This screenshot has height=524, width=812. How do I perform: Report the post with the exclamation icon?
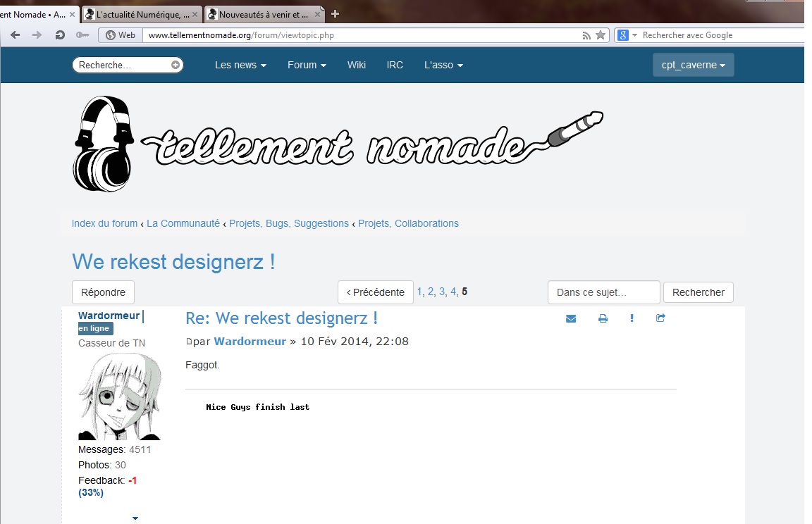632,318
